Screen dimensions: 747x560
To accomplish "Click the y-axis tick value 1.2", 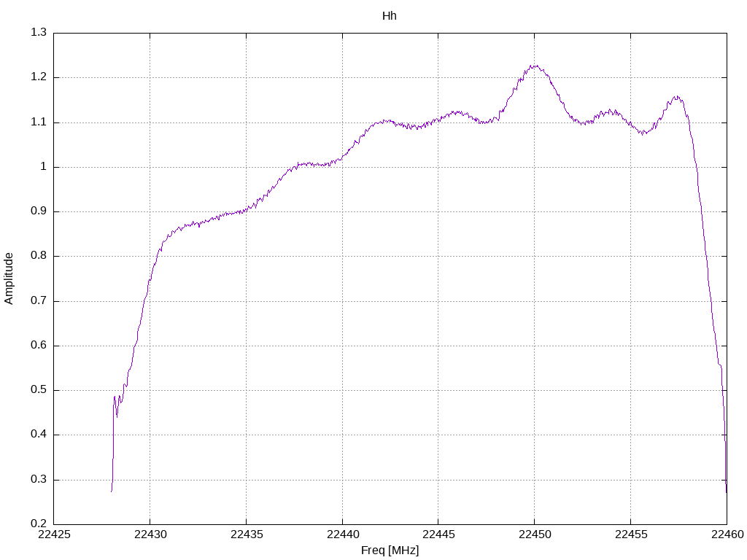I will point(39,77).
